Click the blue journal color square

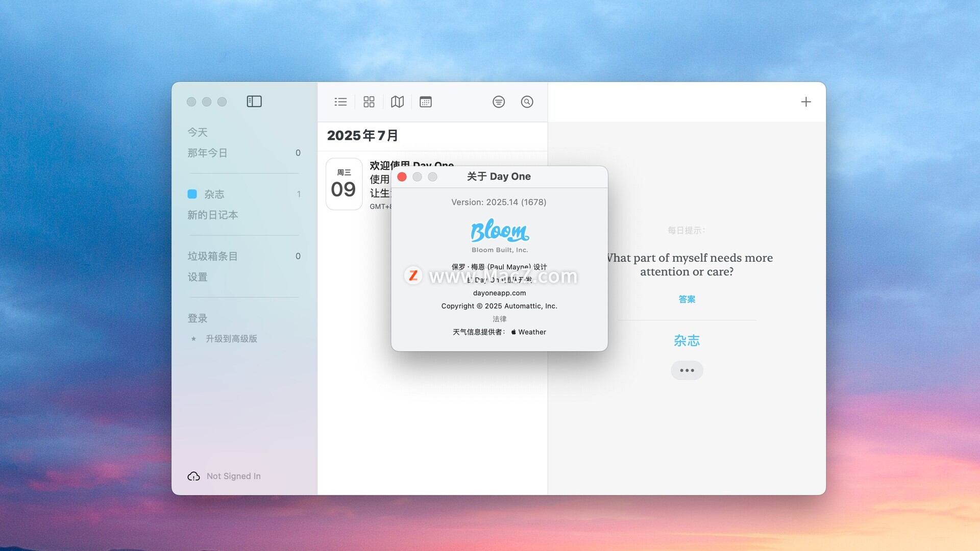pos(192,194)
